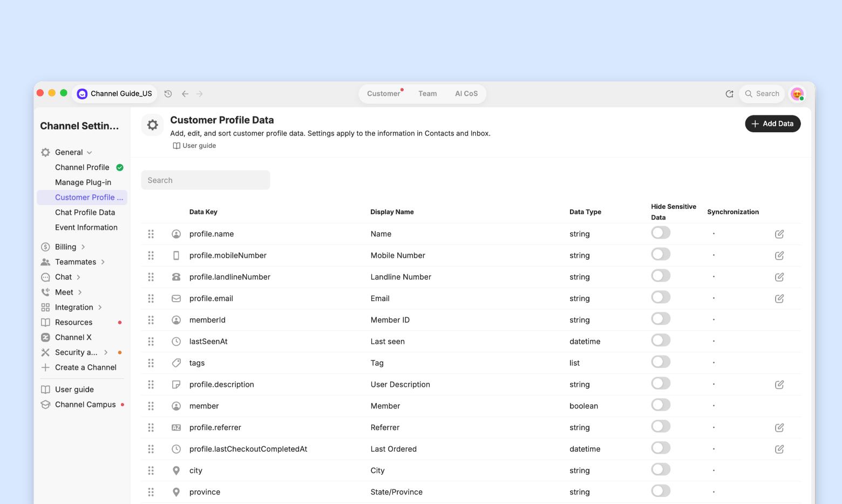Edit the profile.email row pencil icon
The height and width of the screenshot is (504, 842).
[x=779, y=298]
